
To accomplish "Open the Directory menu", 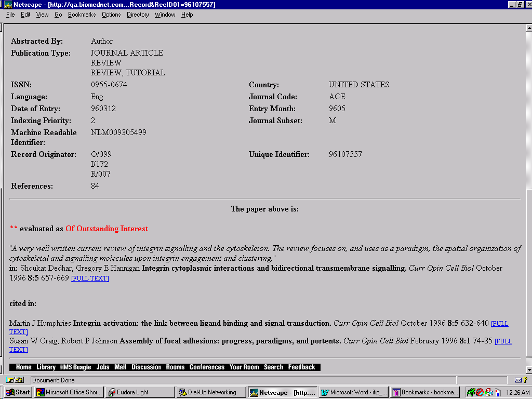I will (x=137, y=15).
